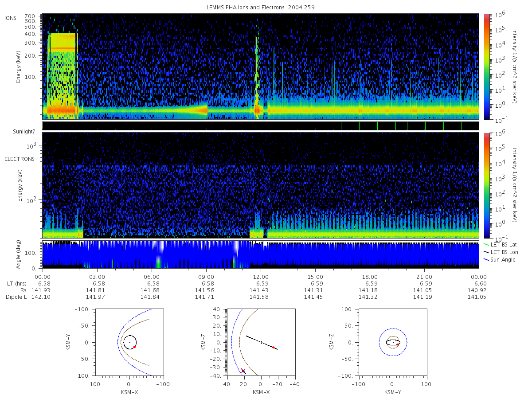
Task: Click the crossed marker in KSM-X/KSM-Z plot
Action: pyautogui.click(x=243, y=371)
